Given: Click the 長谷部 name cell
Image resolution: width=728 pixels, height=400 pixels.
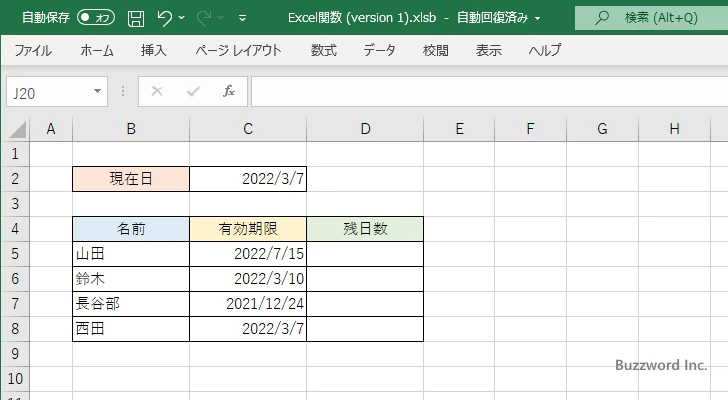Looking at the screenshot, I should coord(131,304).
